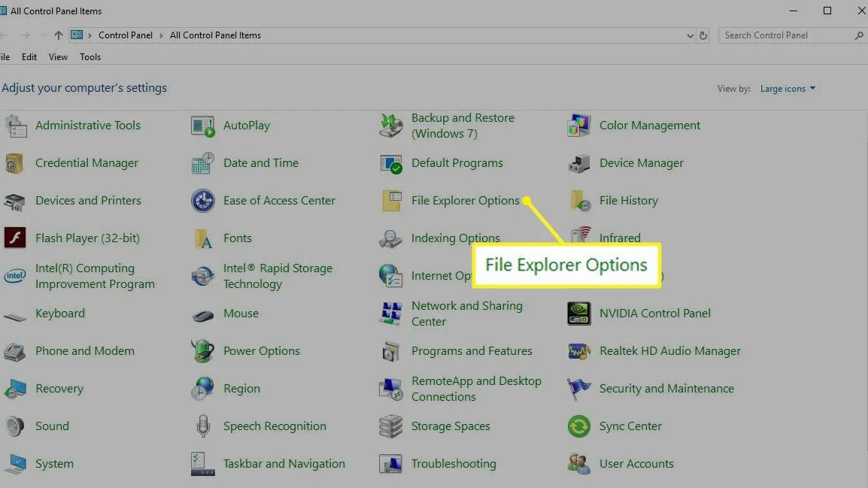Open the Storage Spaces icon

(391, 426)
